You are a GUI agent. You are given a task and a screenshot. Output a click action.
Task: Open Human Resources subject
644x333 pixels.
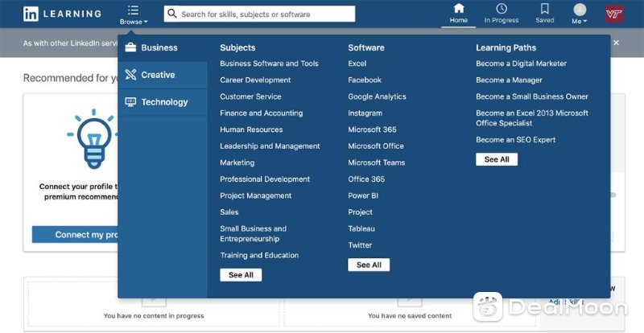(x=251, y=129)
